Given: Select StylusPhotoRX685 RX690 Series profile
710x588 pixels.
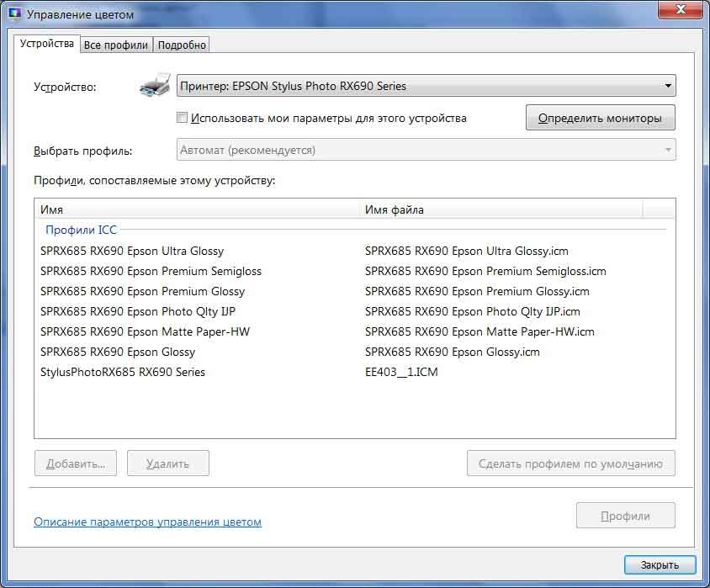Looking at the screenshot, I should coord(123,372).
